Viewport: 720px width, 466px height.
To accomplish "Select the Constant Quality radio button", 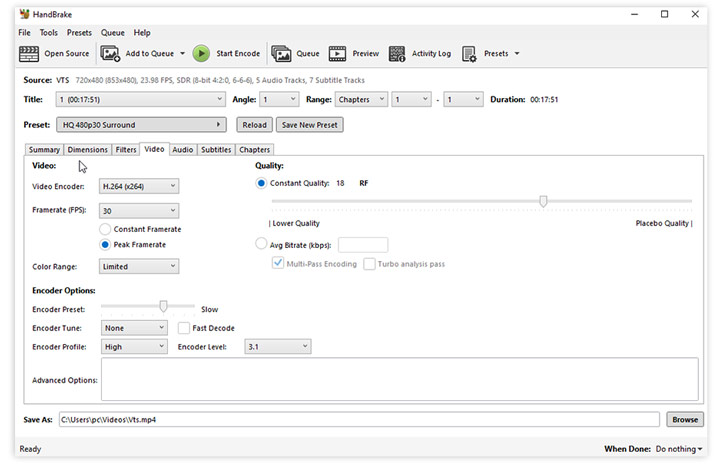I will pyautogui.click(x=261, y=183).
